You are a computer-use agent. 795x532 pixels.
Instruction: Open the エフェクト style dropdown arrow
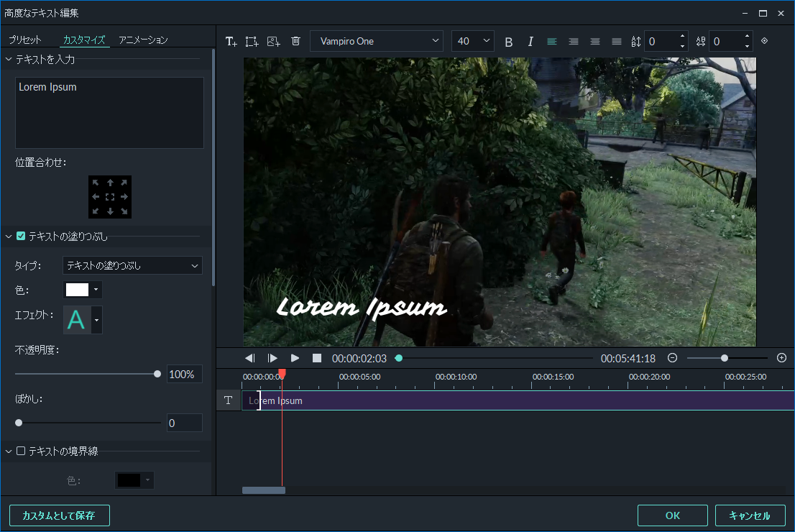[x=97, y=320]
